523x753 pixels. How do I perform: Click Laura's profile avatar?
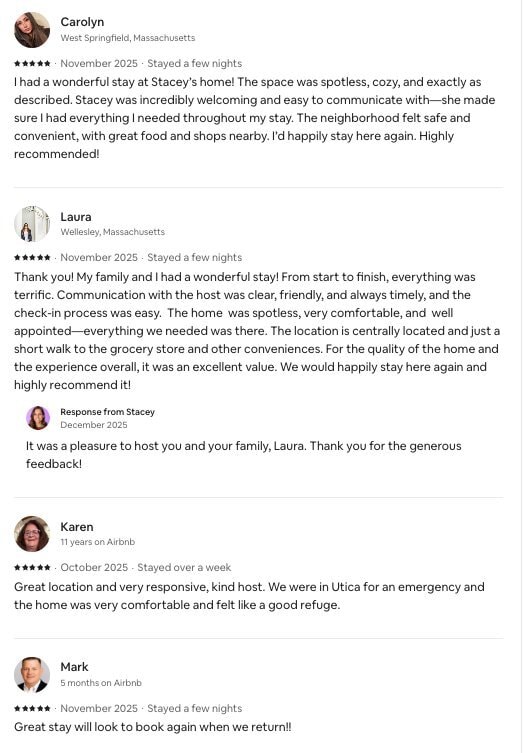click(32, 224)
